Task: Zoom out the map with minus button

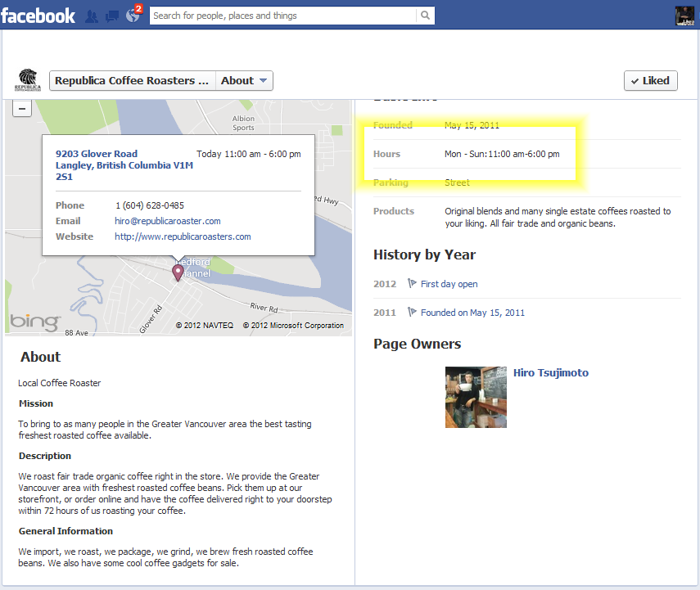Action: (x=22, y=109)
